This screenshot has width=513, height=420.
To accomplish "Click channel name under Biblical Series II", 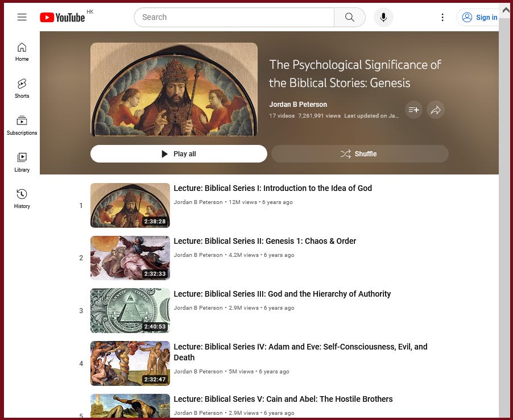I will coord(198,255).
